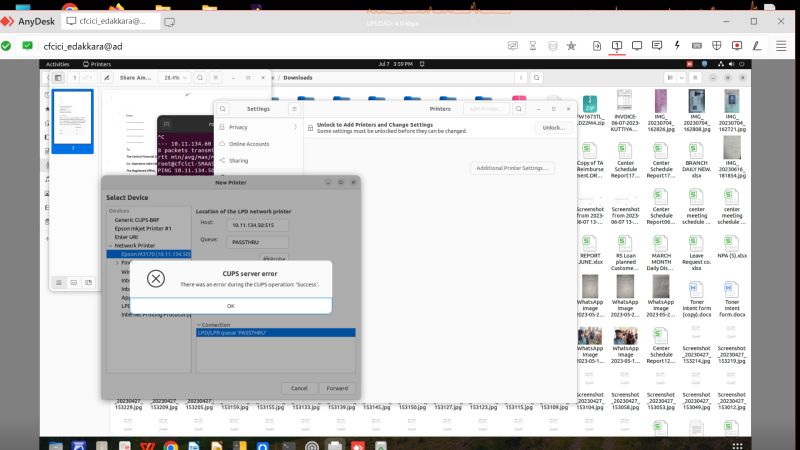Click the page number field in document viewer
Screen dimensions: 800x450
tap(74, 78)
